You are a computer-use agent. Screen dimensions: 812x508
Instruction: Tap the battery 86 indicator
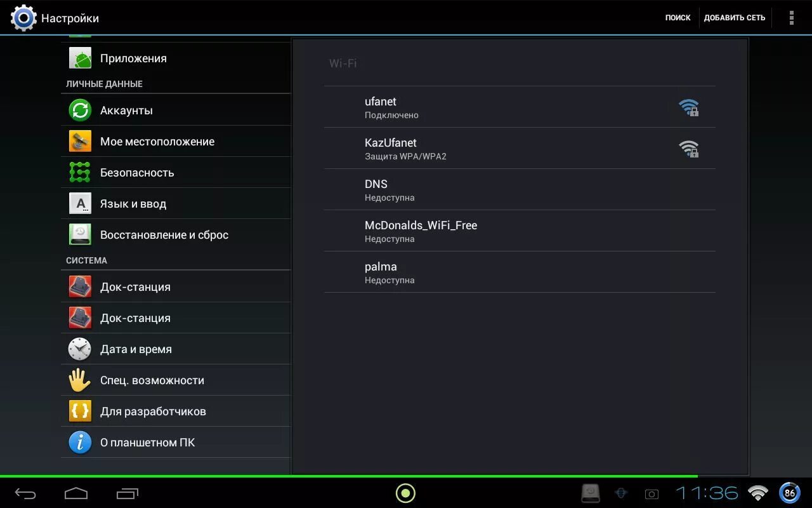pos(789,493)
